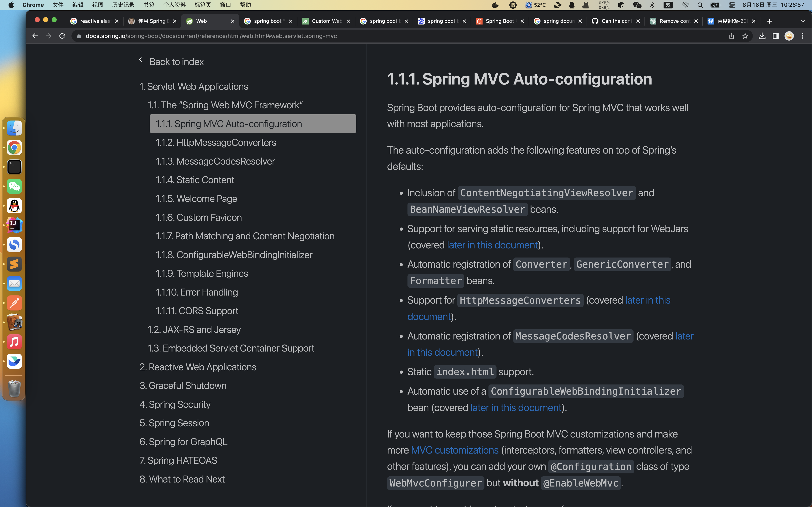Open the 'MVC customizations' link
Viewport: 812px width, 507px height.
[454, 450]
